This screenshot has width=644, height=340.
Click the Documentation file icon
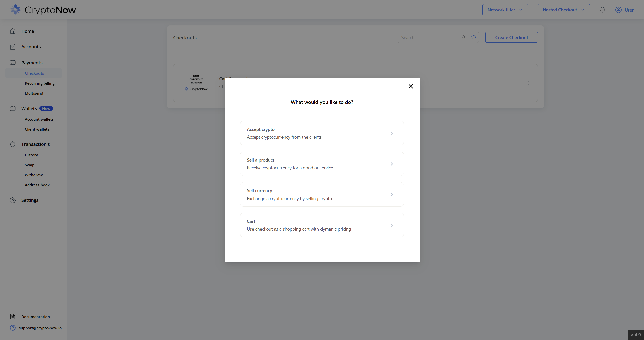point(13,317)
